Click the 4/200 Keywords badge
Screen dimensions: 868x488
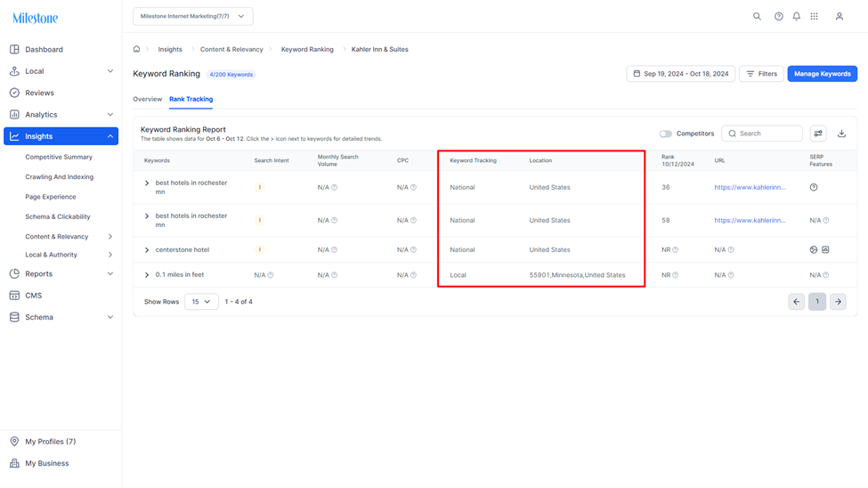tap(231, 74)
